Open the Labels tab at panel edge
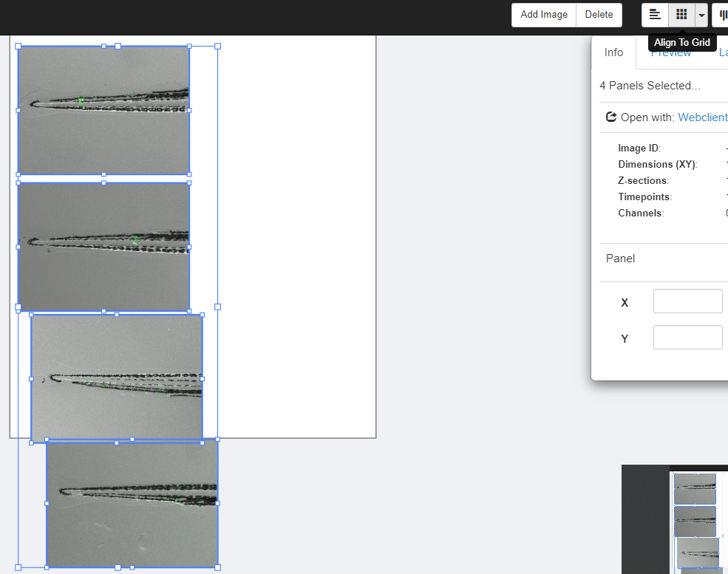Screen dimensions: 728x574 point(723,52)
